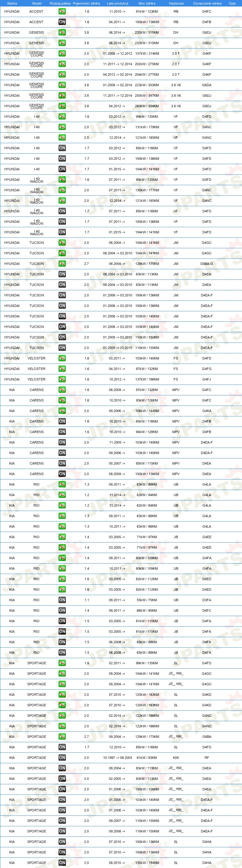Image resolution: width=242 pixels, height=868 pixels.
Task: Select the 08.2010 -> date cell
Action: 117,863
